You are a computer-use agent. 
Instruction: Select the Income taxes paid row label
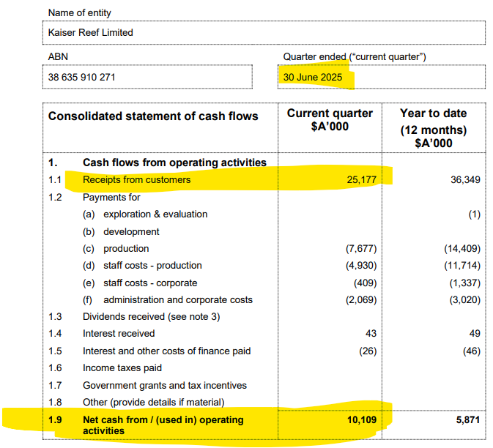[x=122, y=368]
